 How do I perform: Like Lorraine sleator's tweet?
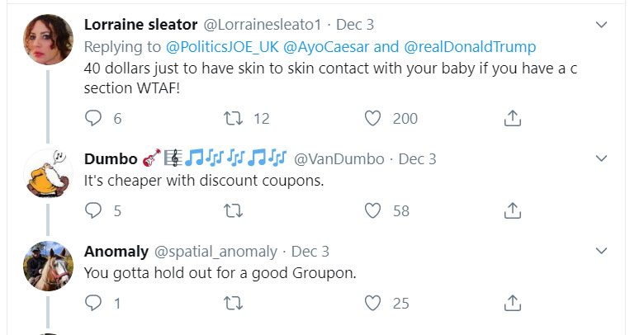click(373, 119)
